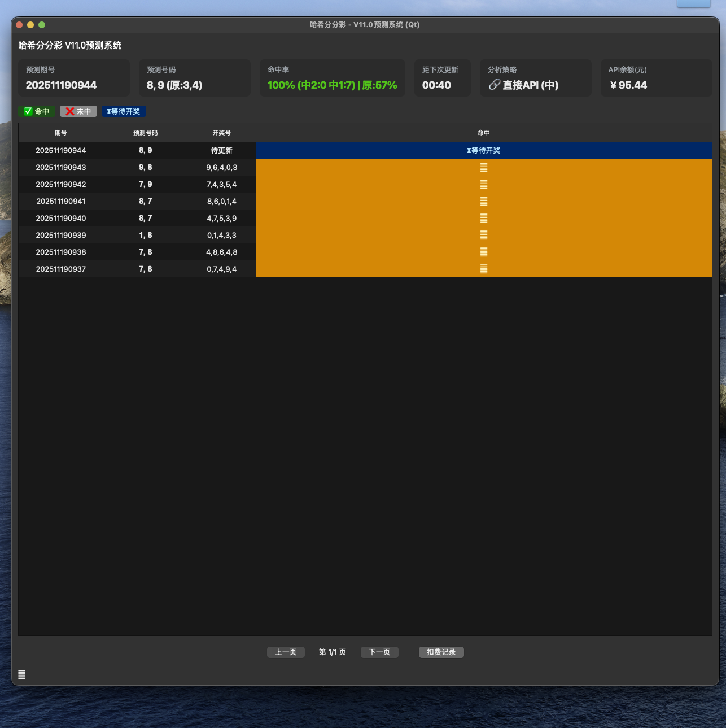Click the status bar icon at bottom-left
This screenshot has width=726, height=728.
pyautogui.click(x=21, y=674)
